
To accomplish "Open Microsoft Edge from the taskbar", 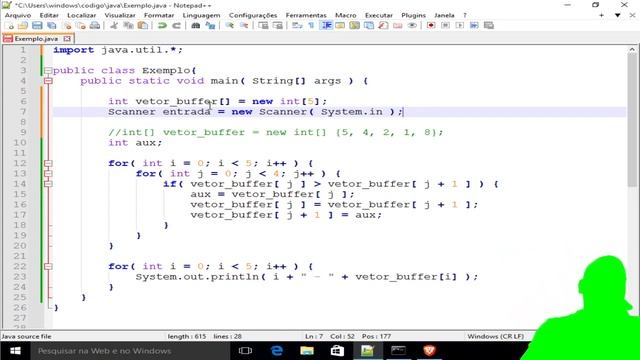I will pyautogui.click(x=277, y=351).
